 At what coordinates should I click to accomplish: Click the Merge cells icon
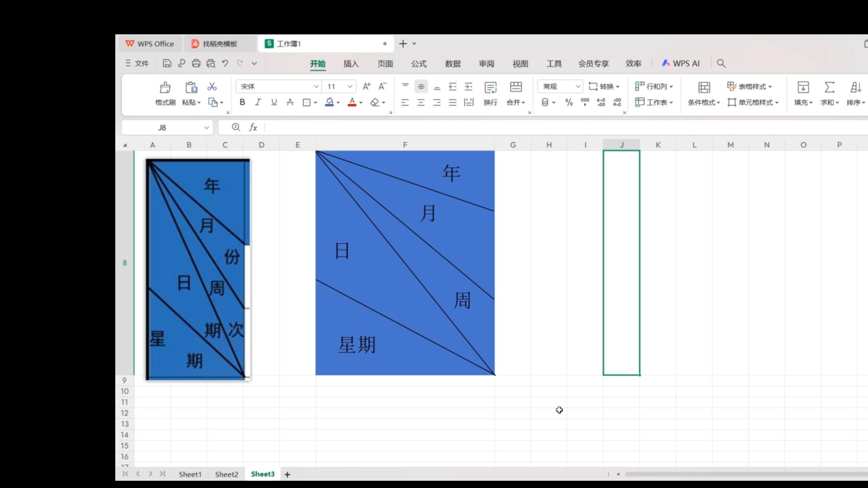pos(515,87)
